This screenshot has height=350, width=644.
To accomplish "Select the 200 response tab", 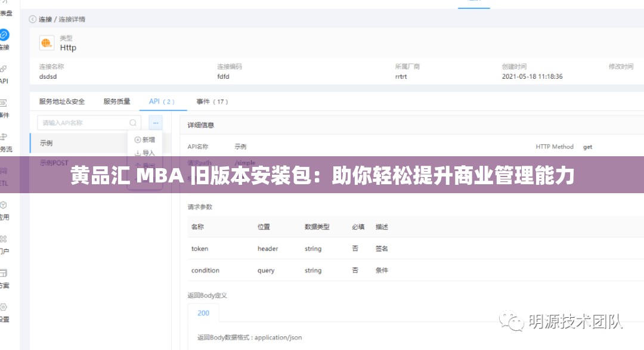I will tap(203, 313).
